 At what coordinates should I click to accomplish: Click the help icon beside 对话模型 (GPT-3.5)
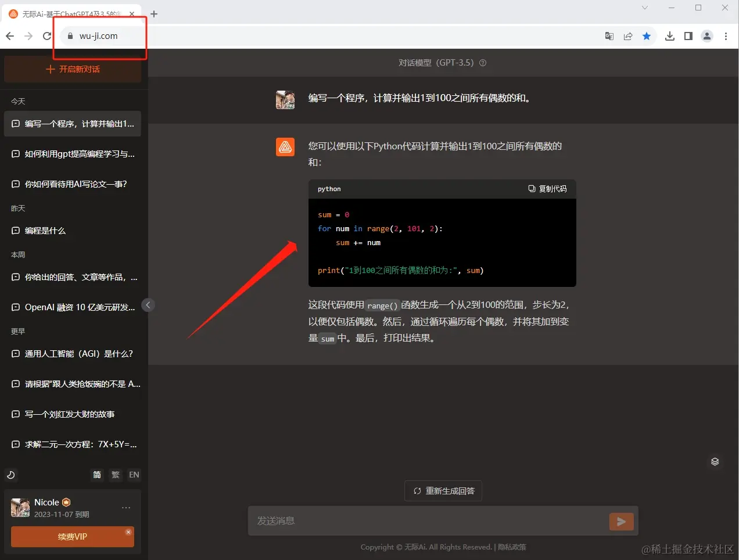point(482,63)
